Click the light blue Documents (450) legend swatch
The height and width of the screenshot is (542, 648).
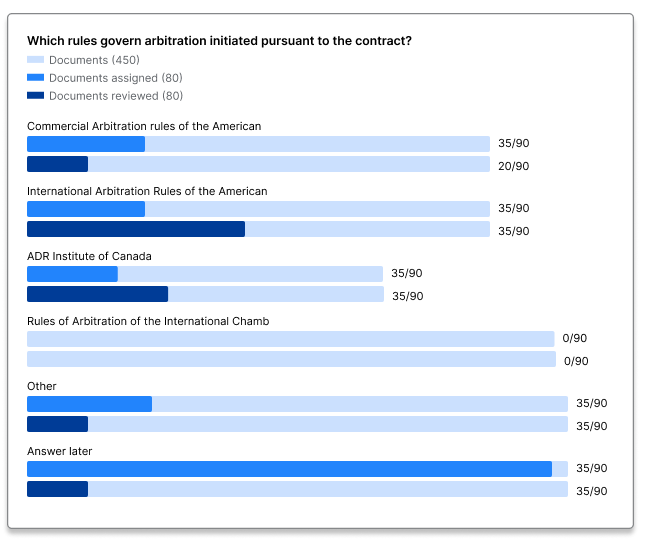(35, 60)
